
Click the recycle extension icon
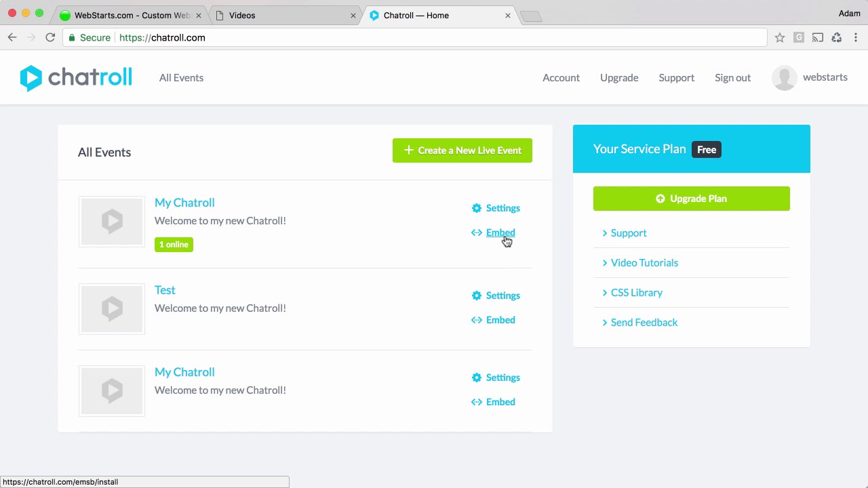click(x=837, y=38)
